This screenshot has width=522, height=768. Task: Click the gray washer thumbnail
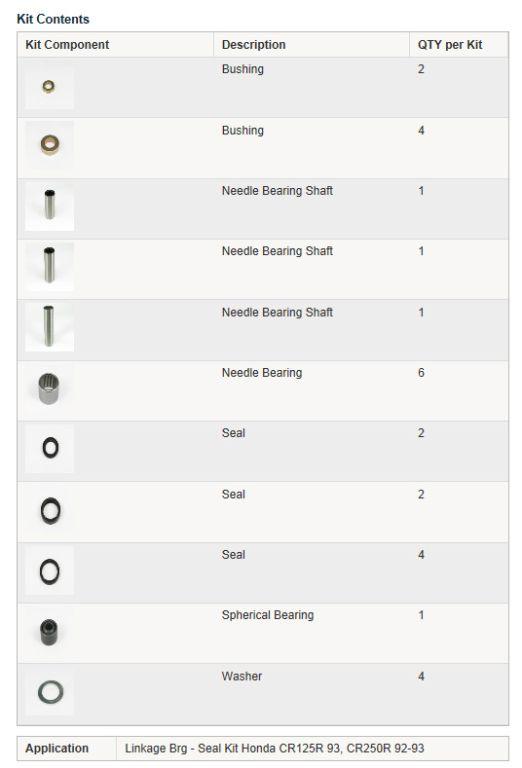(49, 692)
